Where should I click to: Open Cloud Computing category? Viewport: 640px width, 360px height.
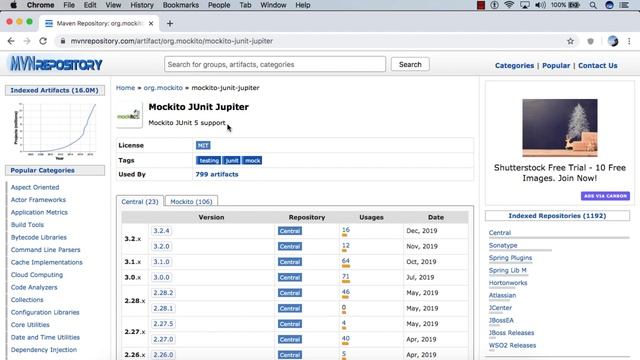37,275
